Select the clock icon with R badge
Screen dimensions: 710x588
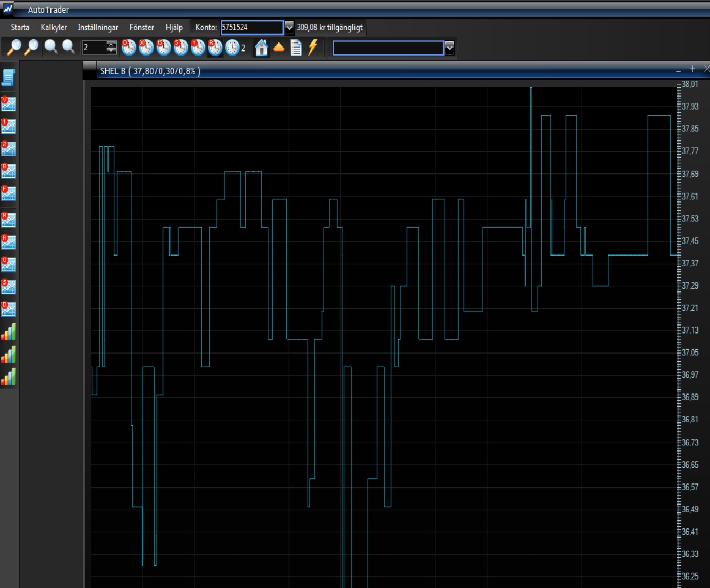[x=215, y=48]
